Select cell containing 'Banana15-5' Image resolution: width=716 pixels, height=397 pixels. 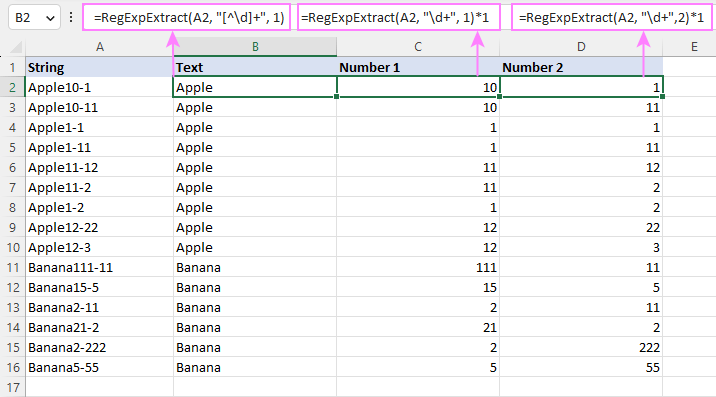coord(100,287)
